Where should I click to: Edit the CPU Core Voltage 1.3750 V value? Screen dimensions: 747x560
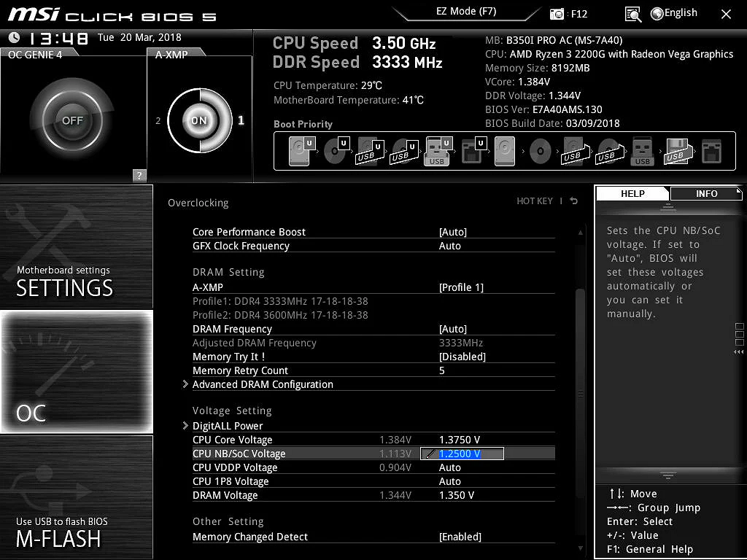460,440
